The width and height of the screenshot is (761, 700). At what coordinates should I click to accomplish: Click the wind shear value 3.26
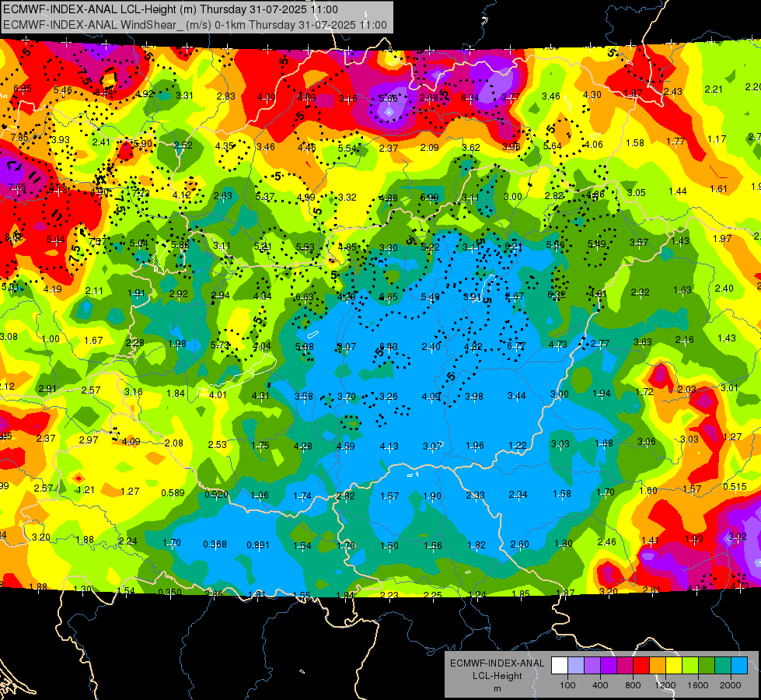[388, 397]
